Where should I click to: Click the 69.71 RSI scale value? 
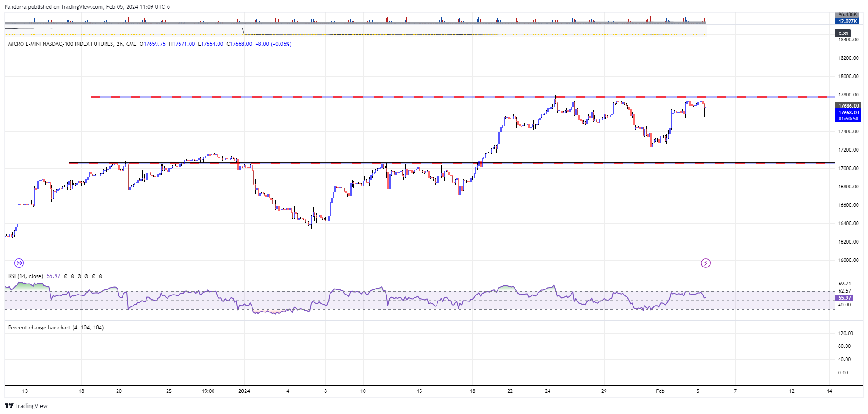pyautogui.click(x=845, y=284)
